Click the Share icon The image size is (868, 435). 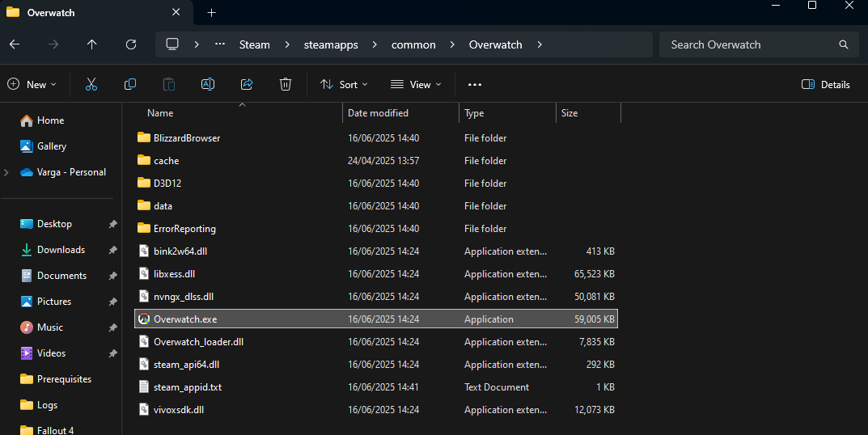click(247, 84)
